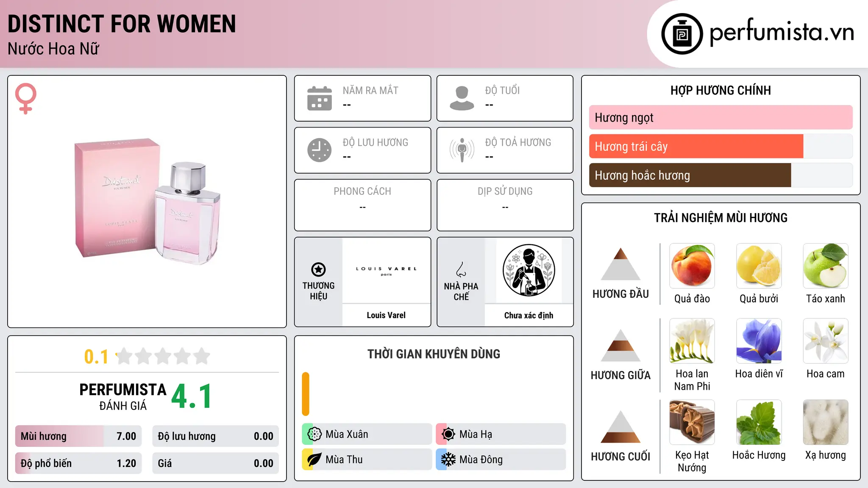Viewport: 868px width, 488px height.
Task: Click the perfumer illustration above Chưa xác định
Action: [x=529, y=270]
